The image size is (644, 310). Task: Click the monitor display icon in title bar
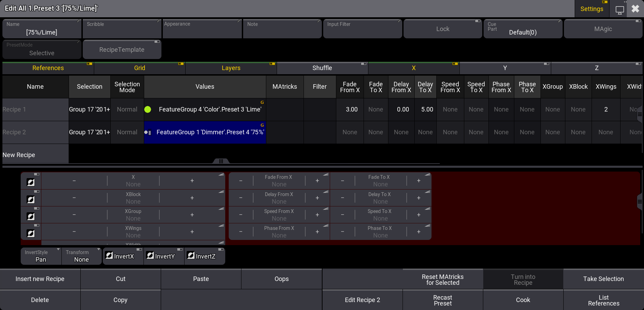pyautogui.click(x=620, y=9)
